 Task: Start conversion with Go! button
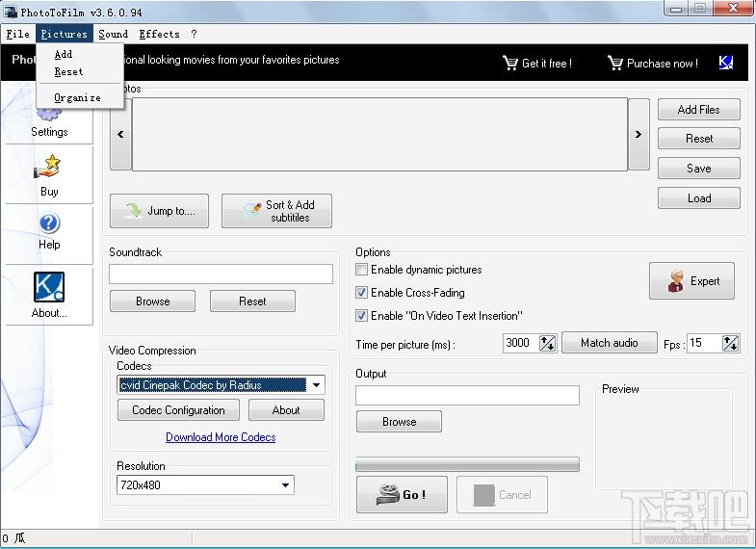point(402,494)
